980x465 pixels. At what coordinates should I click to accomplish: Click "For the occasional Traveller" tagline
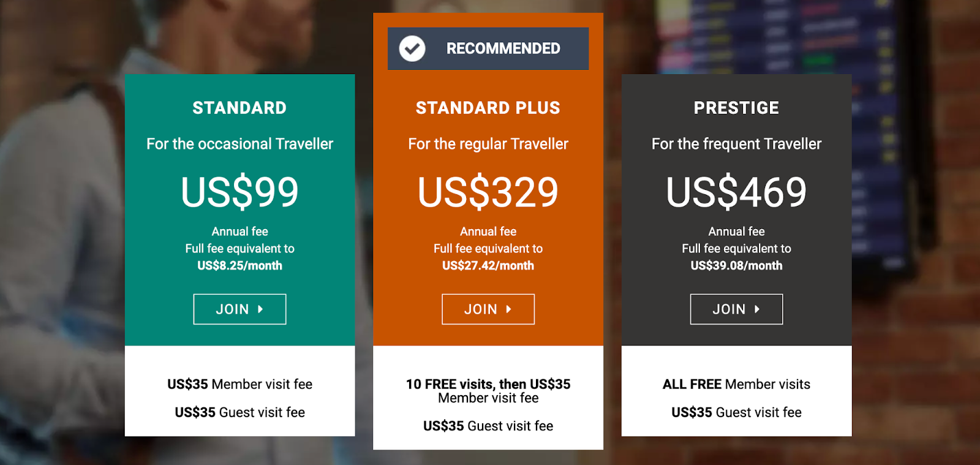tap(239, 144)
